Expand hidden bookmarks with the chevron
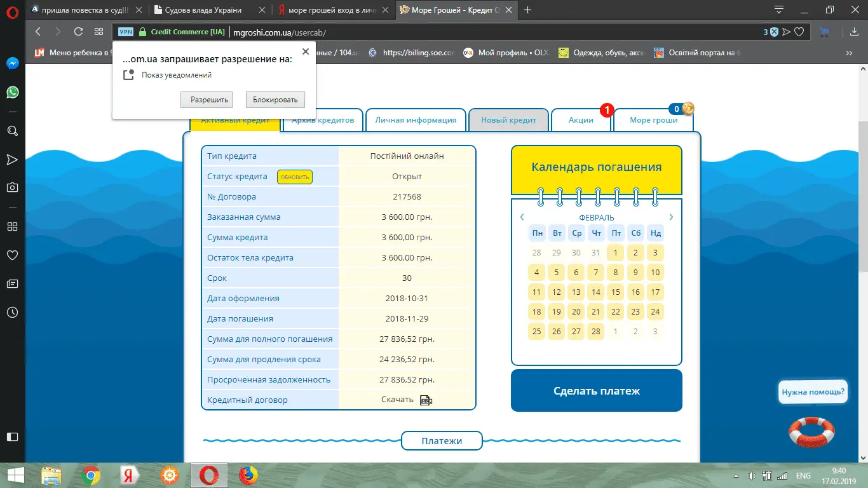Image resolution: width=868 pixels, height=488 pixels. pos(849,53)
